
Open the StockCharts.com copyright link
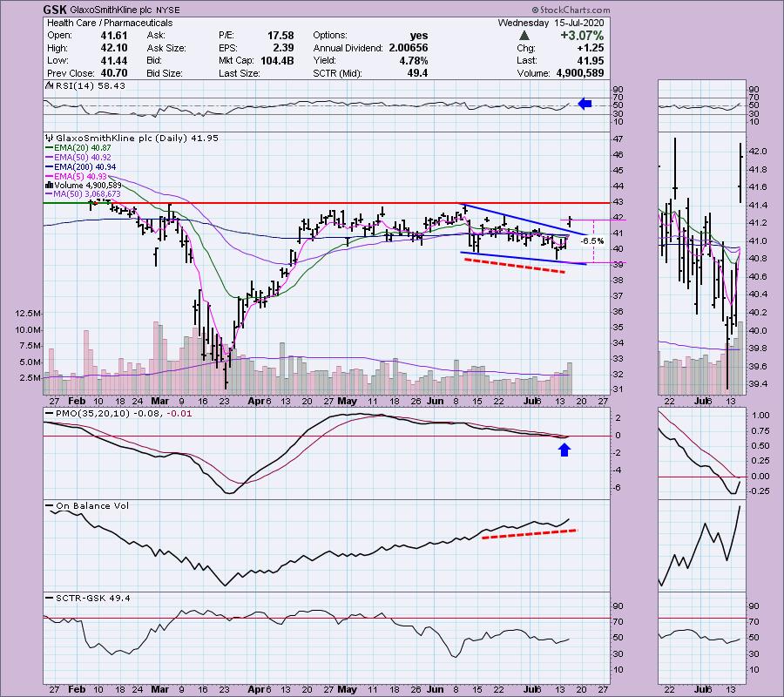click(x=571, y=10)
